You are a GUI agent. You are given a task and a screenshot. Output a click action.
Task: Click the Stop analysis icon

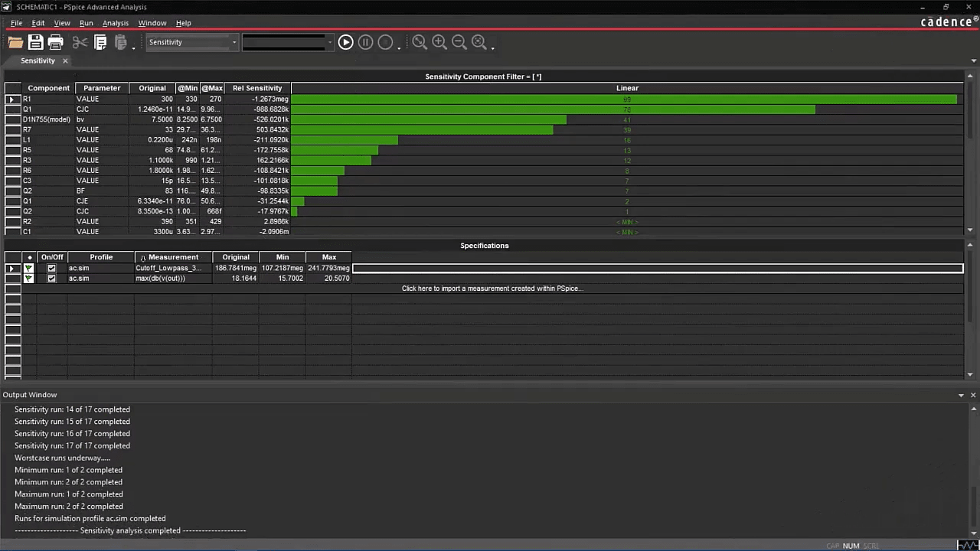click(x=385, y=42)
